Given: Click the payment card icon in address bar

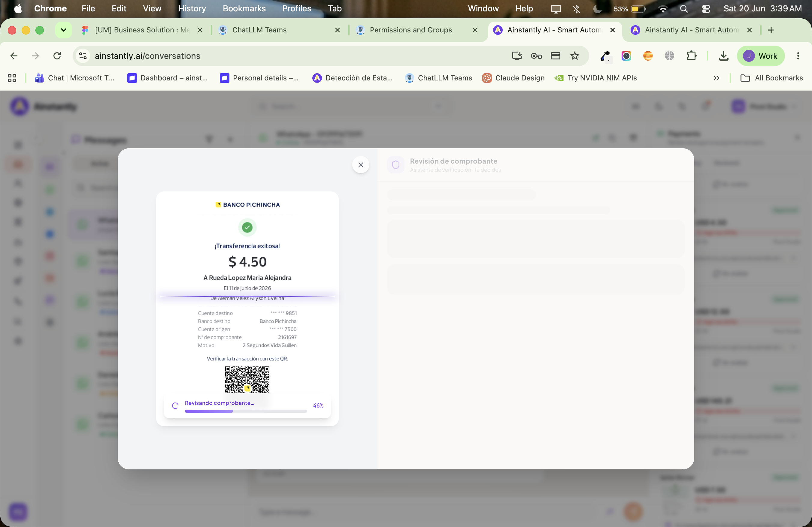Looking at the screenshot, I should point(555,56).
